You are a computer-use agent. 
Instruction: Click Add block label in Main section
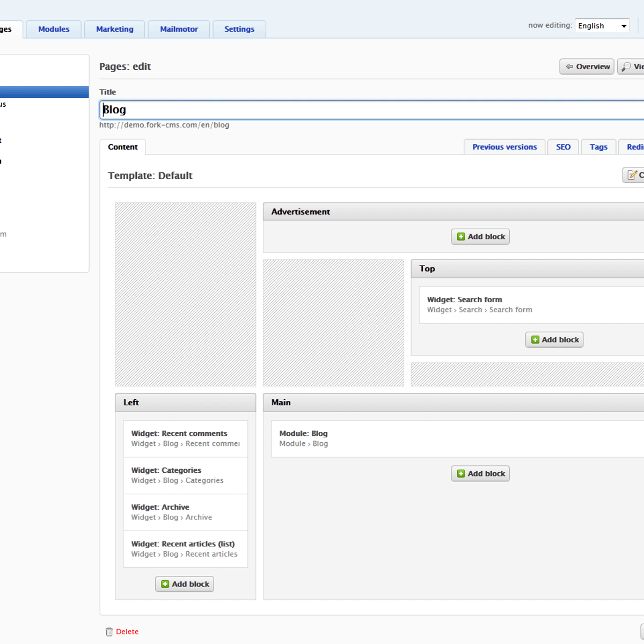pyautogui.click(x=486, y=473)
